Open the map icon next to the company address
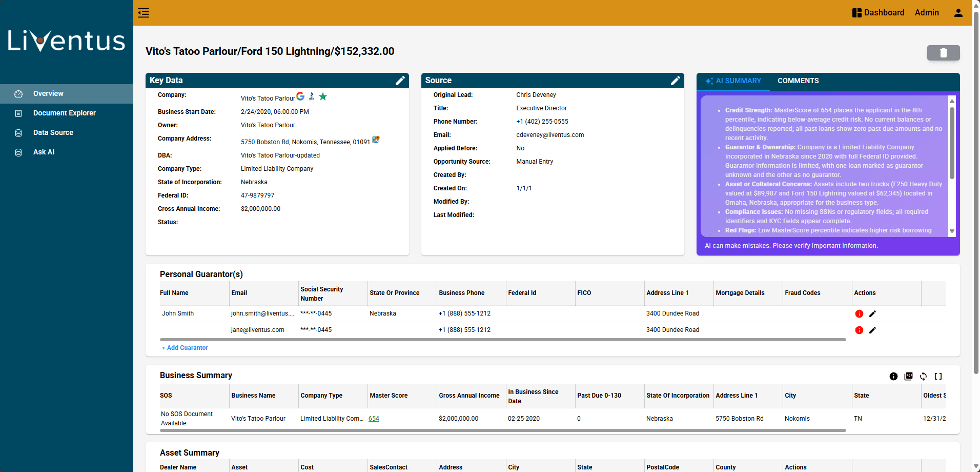 click(376, 140)
